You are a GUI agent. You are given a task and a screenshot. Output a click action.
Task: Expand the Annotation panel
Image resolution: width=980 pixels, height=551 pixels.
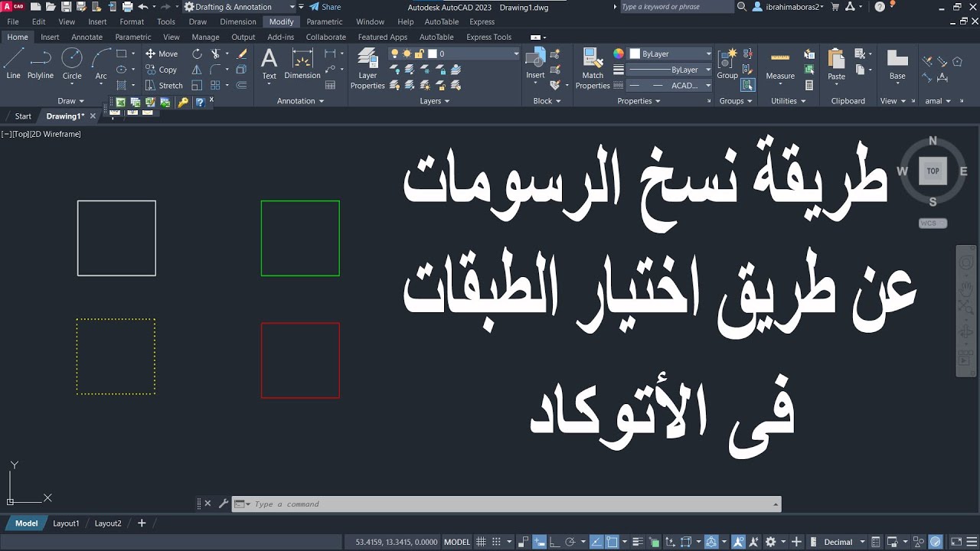point(300,101)
